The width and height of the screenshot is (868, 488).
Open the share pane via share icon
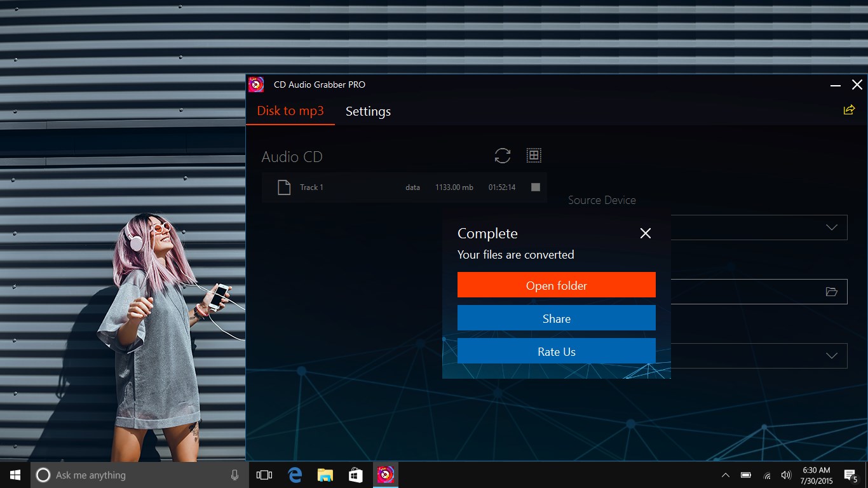[x=849, y=109]
